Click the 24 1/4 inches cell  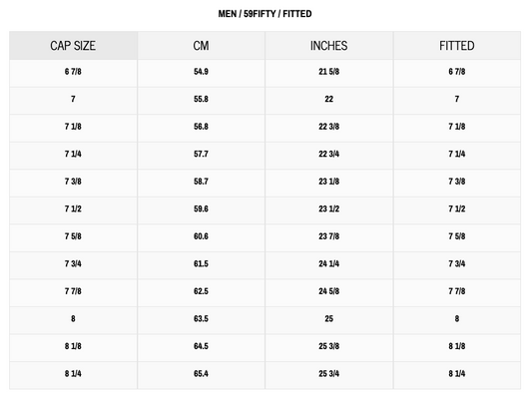point(328,263)
